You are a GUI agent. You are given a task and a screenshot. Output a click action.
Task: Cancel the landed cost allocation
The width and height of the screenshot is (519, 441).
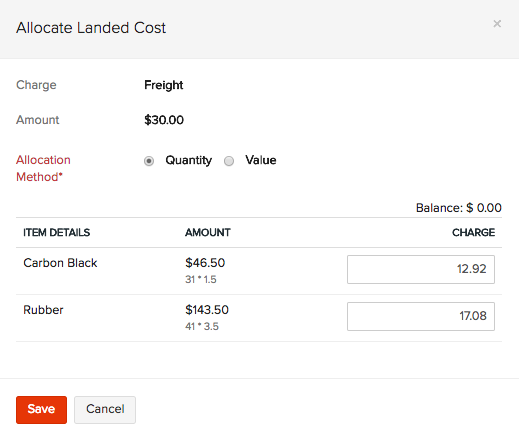[x=105, y=410]
